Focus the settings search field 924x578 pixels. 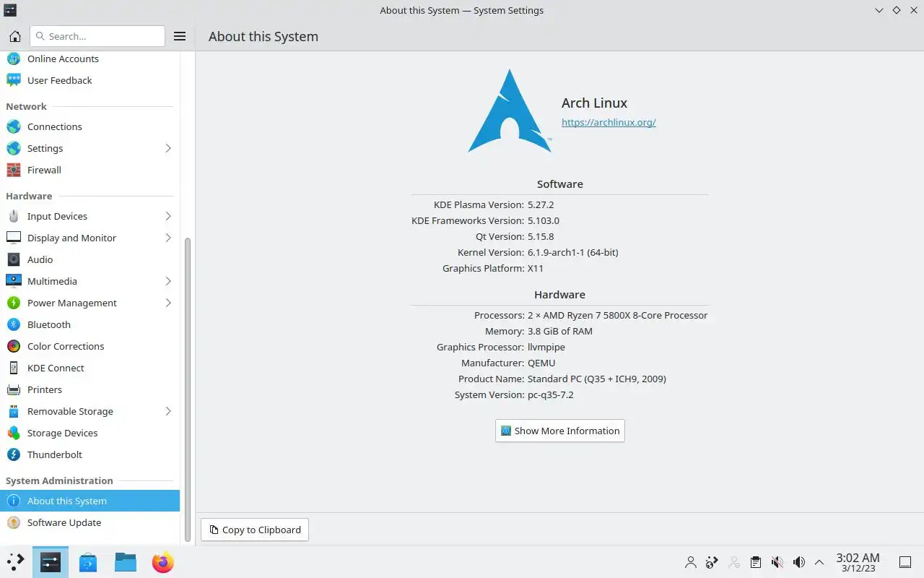(97, 36)
